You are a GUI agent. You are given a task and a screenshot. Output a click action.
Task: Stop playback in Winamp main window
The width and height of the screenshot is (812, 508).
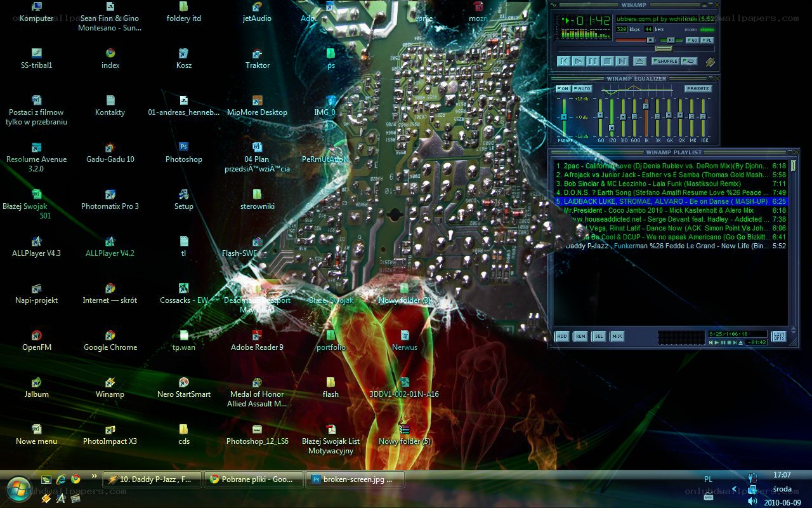pos(607,62)
